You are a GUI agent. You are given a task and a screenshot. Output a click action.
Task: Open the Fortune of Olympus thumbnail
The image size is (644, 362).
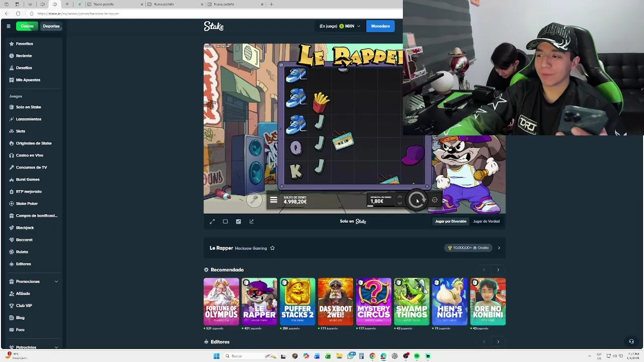(x=221, y=302)
